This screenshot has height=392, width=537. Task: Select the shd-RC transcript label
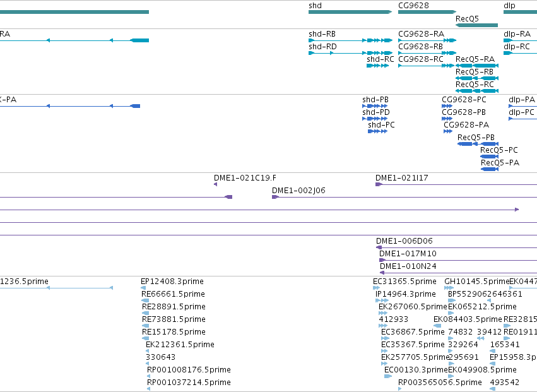click(380, 59)
